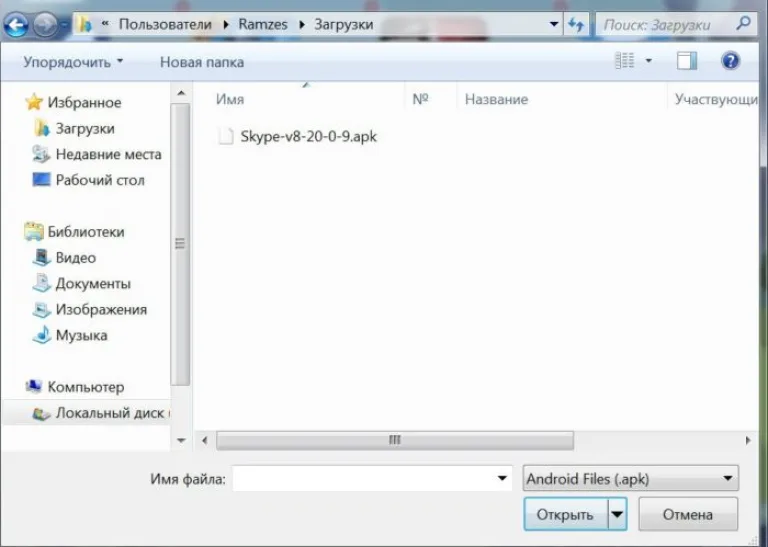Open the Музыка library
Screen dimensions: 768x547
coord(81,335)
